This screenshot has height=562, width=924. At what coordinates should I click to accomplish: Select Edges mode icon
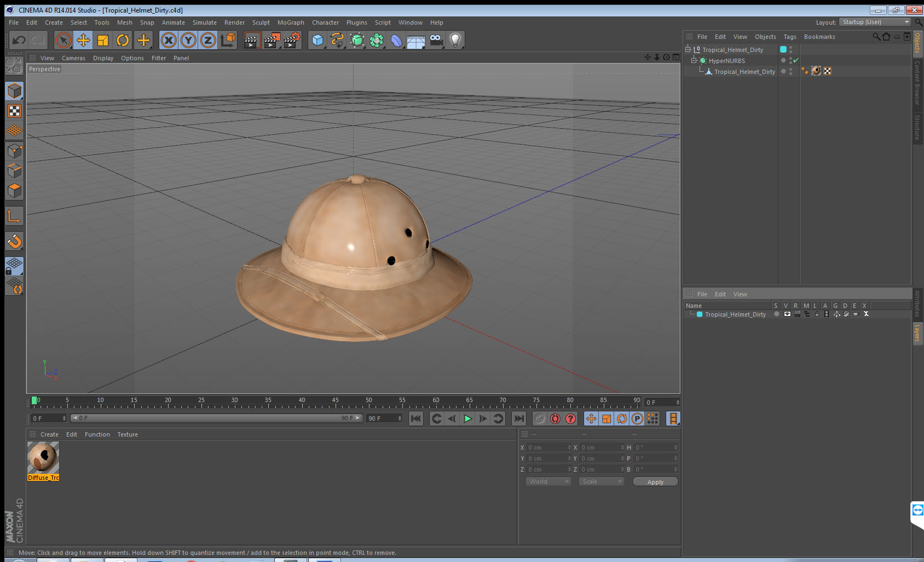(x=14, y=171)
